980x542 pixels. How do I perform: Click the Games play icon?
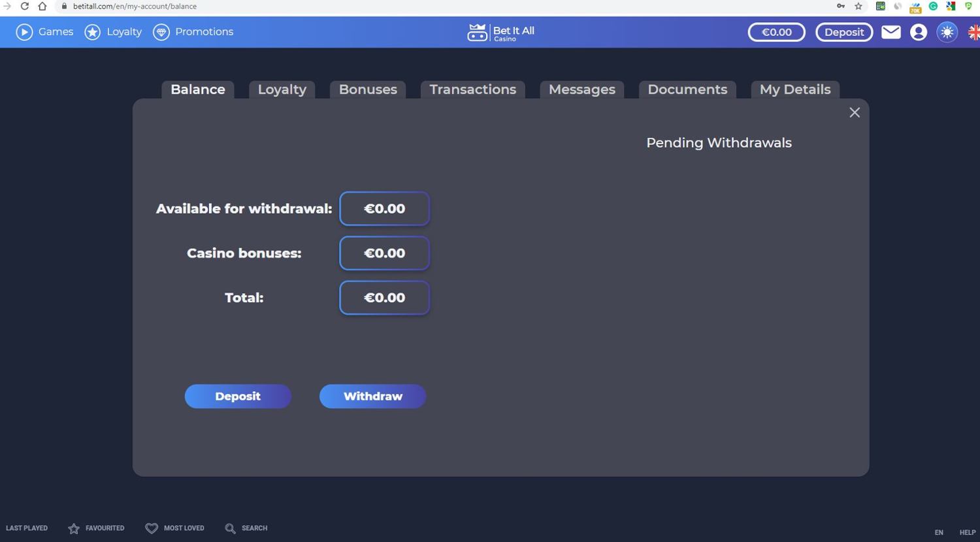(24, 32)
